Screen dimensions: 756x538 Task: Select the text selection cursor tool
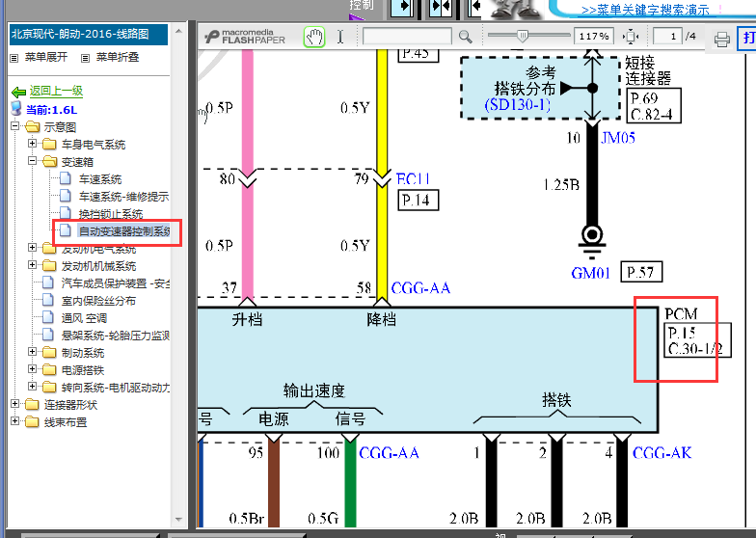340,37
